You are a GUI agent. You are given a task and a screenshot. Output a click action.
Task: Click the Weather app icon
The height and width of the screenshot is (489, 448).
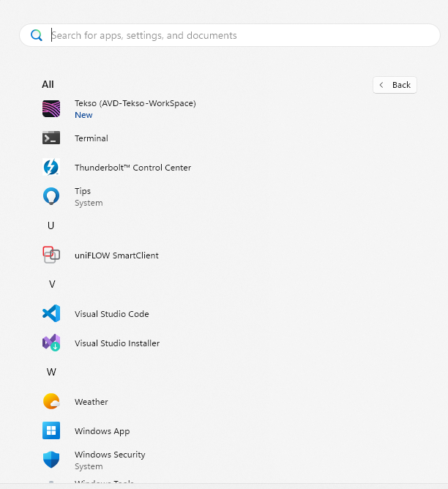click(x=51, y=401)
